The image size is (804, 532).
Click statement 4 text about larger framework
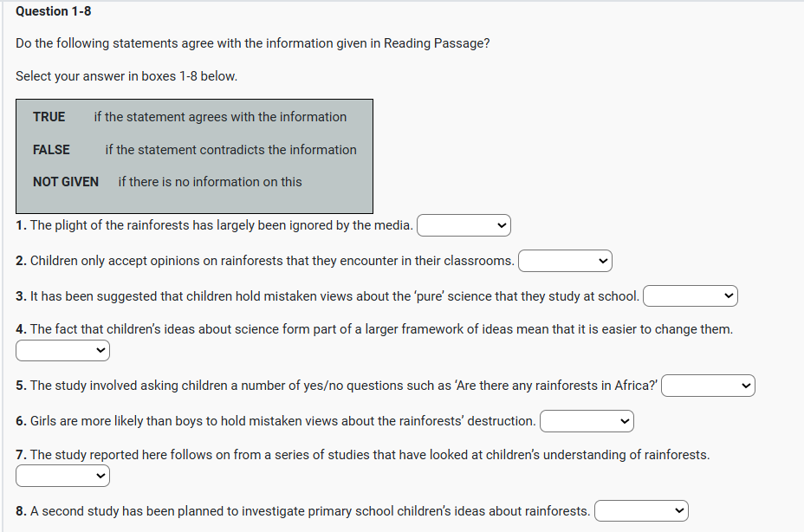374,329
